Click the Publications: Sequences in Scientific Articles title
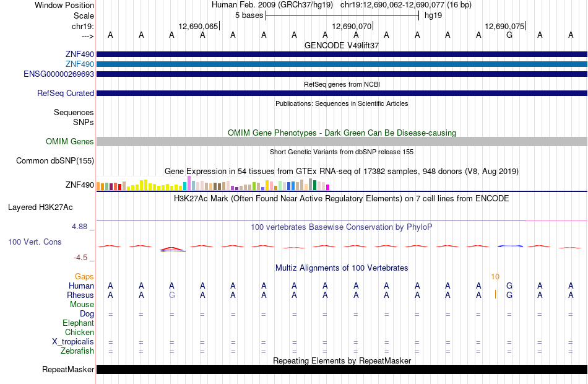 coord(342,103)
